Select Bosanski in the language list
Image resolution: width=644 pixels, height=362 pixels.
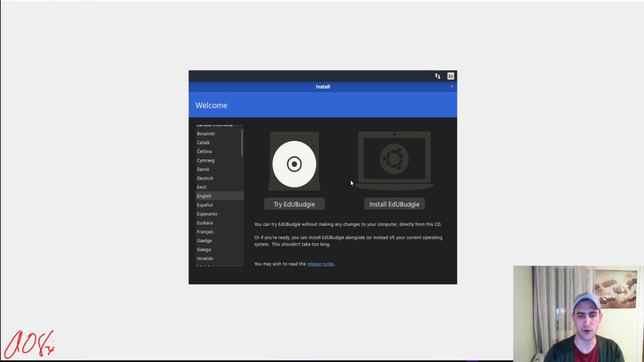tap(219, 134)
